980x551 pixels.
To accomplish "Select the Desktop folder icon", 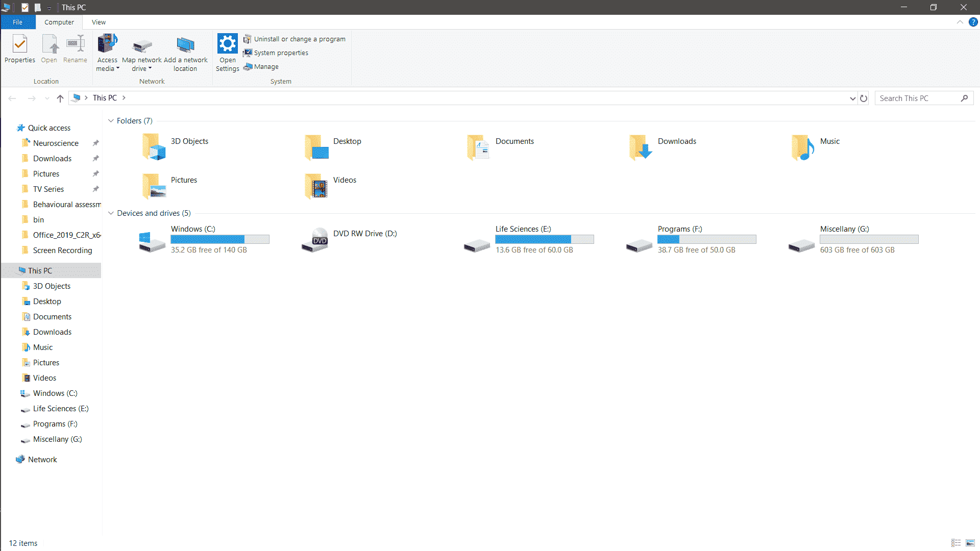I will click(316, 147).
